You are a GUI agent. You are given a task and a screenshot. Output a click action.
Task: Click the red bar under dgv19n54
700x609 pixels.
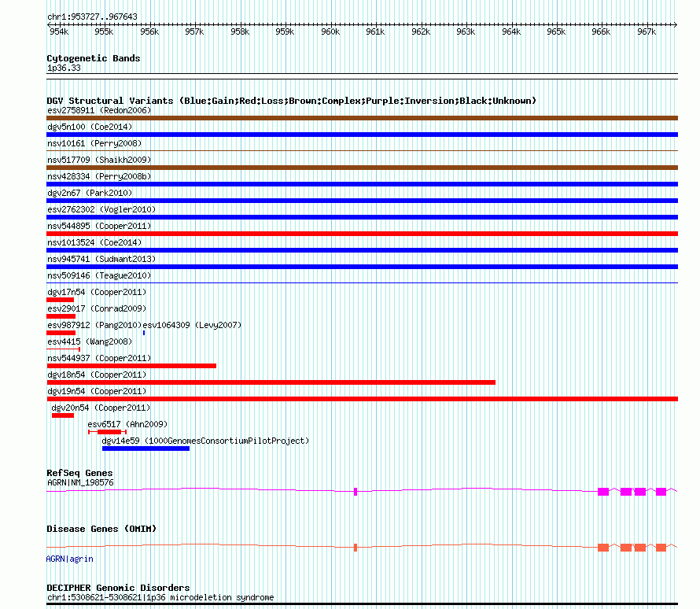362,399
